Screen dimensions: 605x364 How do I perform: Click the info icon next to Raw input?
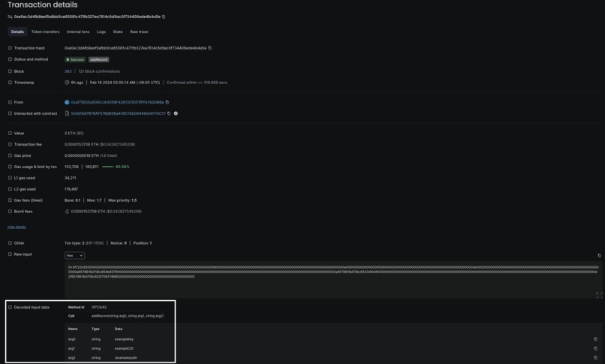[x=10, y=254]
